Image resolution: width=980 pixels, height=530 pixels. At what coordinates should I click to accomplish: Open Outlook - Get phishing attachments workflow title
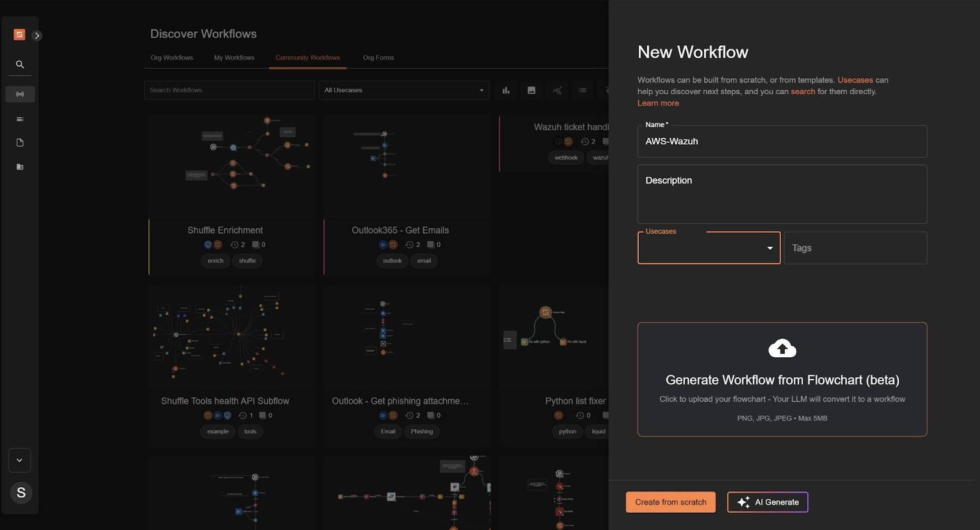click(x=400, y=401)
